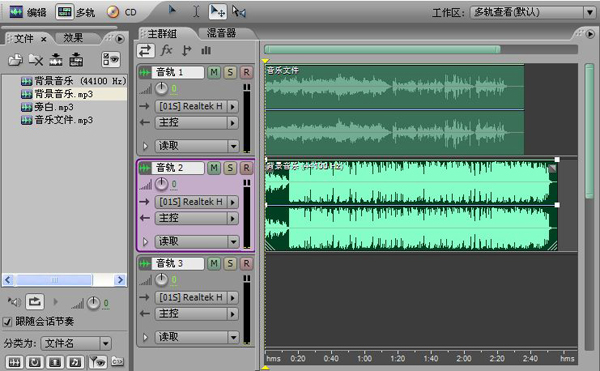Switch to Edit view (编辑)
This screenshot has height=371, width=600.
click(28, 12)
